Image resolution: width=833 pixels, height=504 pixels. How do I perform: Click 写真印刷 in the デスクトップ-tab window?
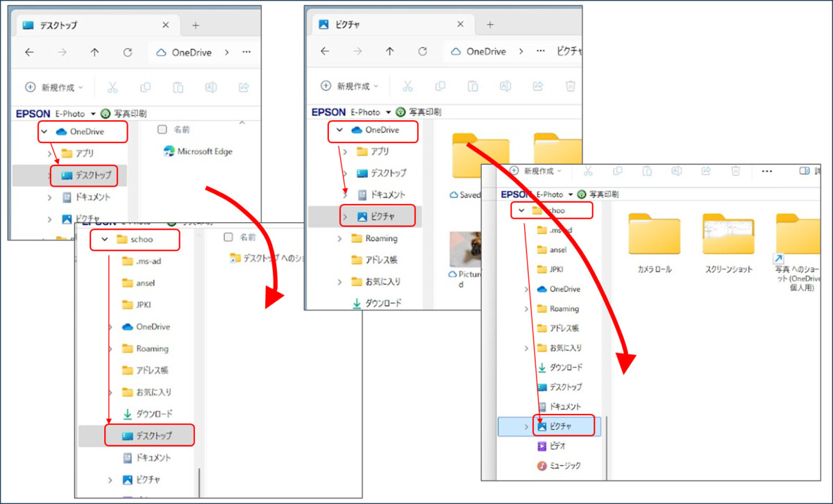124,113
